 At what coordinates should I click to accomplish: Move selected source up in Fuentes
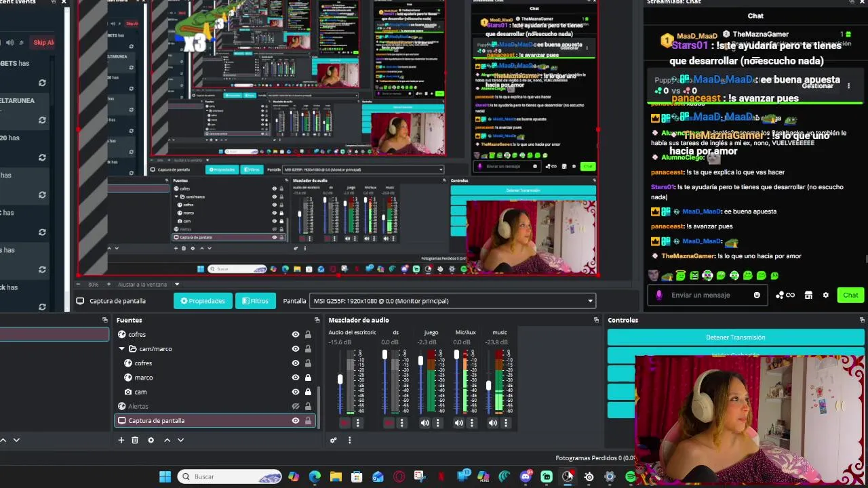[x=167, y=440]
